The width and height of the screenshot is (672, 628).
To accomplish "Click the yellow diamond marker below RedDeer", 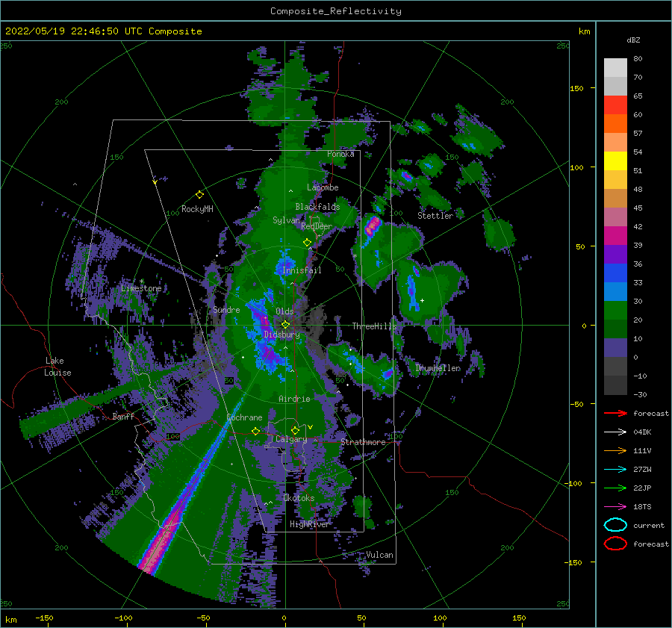I will click(308, 243).
